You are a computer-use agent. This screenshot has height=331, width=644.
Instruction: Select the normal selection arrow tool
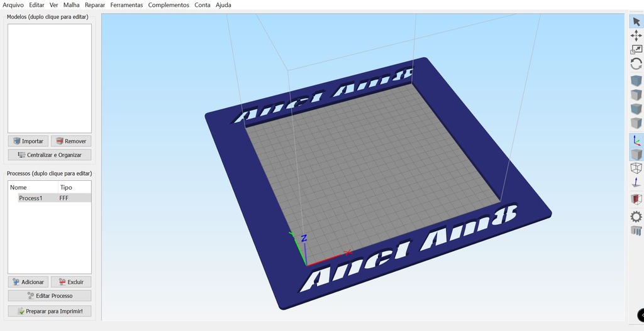pos(636,21)
